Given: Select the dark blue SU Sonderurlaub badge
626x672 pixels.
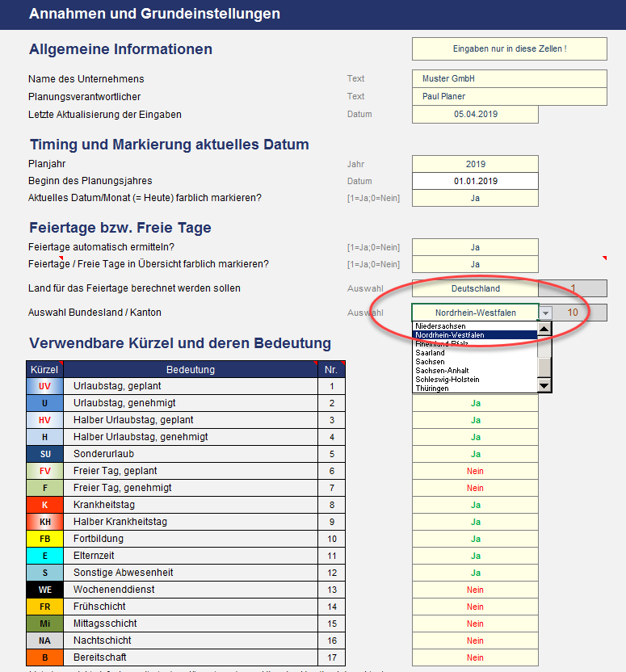Looking at the screenshot, I should pos(44,454).
